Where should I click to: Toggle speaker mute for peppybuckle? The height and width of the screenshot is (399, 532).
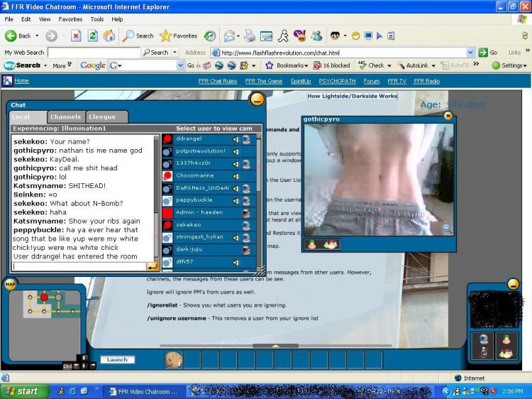(x=236, y=200)
